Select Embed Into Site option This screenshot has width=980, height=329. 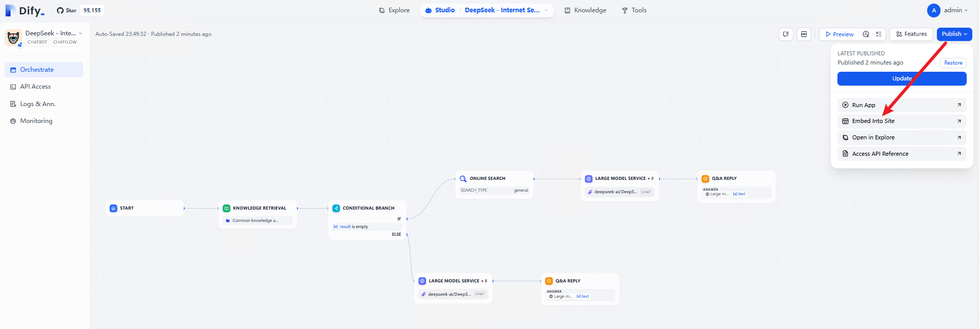pyautogui.click(x=902, y=121)
